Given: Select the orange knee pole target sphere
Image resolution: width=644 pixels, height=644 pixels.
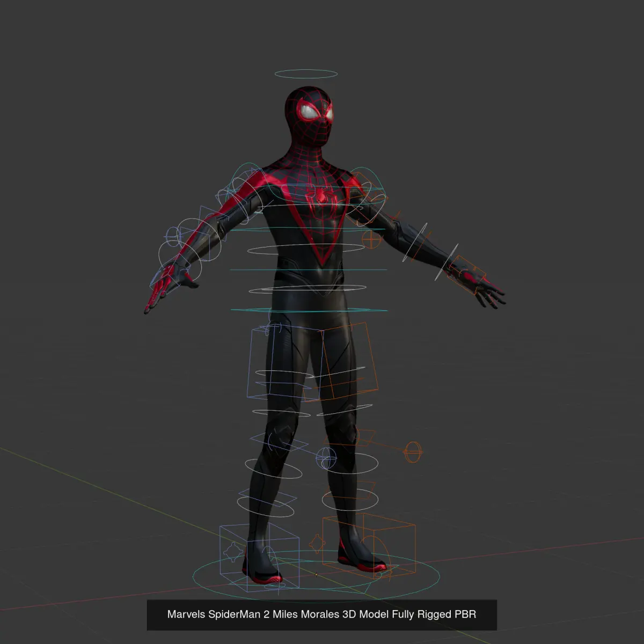Looking at the screenshot, I should pyautogui.click(x=413, y=452).
